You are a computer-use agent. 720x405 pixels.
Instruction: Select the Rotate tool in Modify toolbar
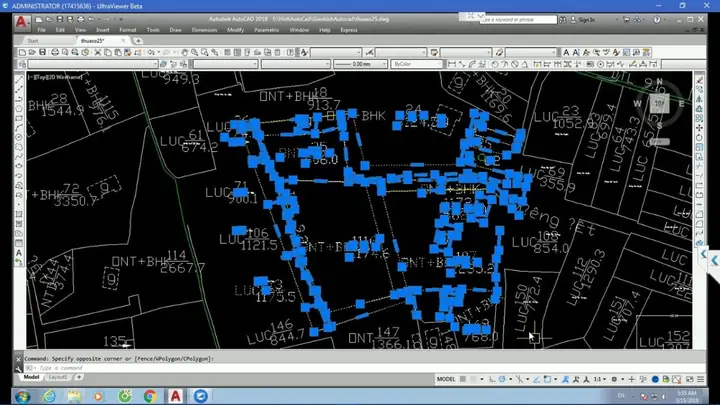[699, 137]
